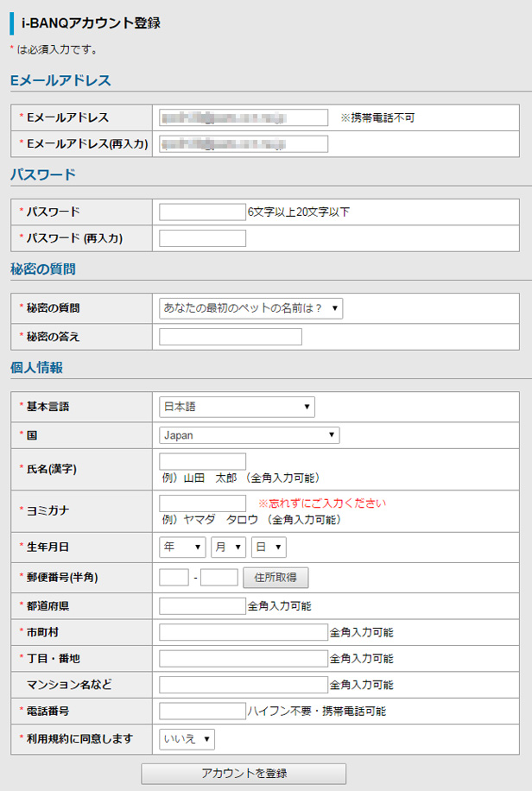Click the Eメールアドレス input field
The width and height of the screenshot is (532, 791).
click(x=242, y=117)
